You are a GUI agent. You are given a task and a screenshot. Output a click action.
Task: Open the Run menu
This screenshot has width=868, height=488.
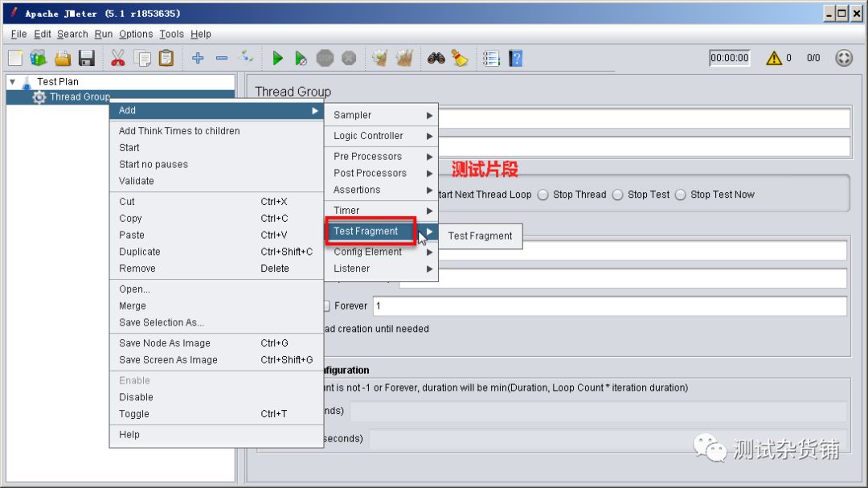tap(104, 34)
